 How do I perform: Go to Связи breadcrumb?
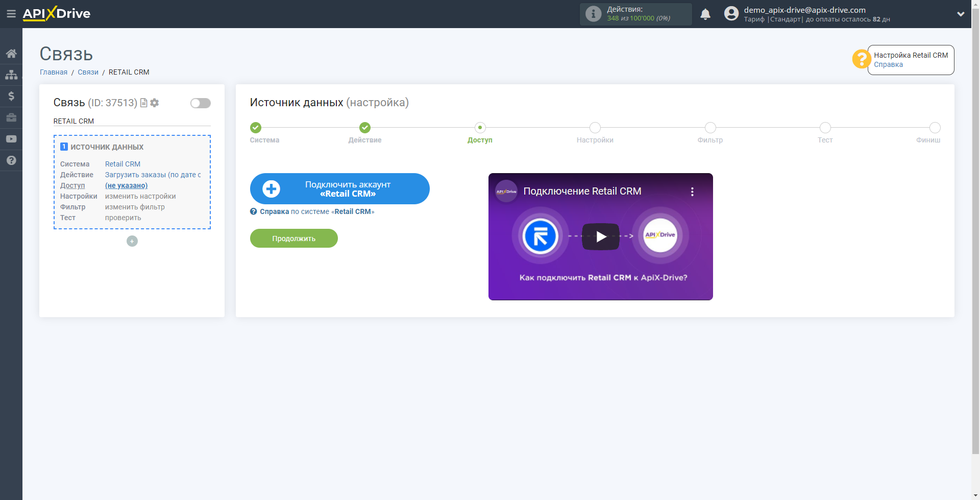(x=88, y=72)
